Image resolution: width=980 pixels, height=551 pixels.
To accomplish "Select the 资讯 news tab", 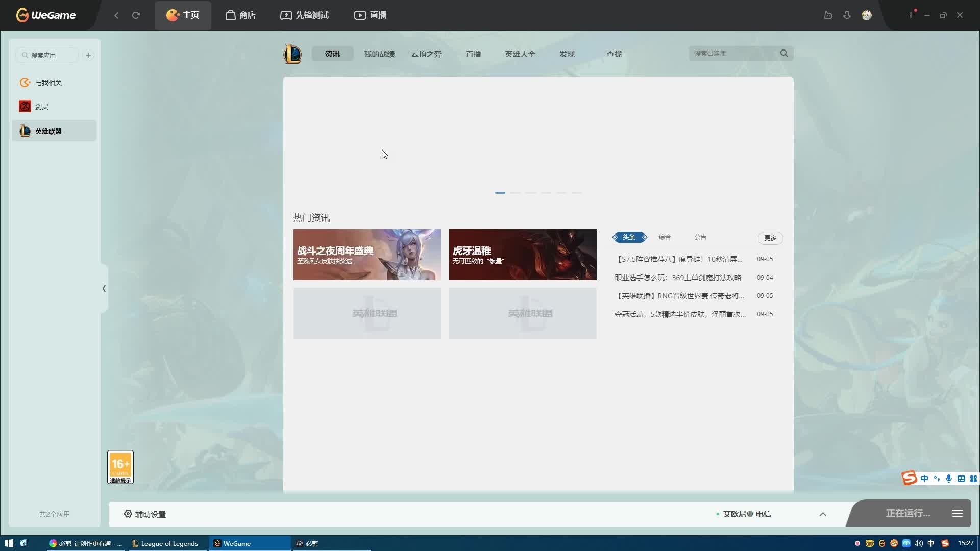I will 332,54.
